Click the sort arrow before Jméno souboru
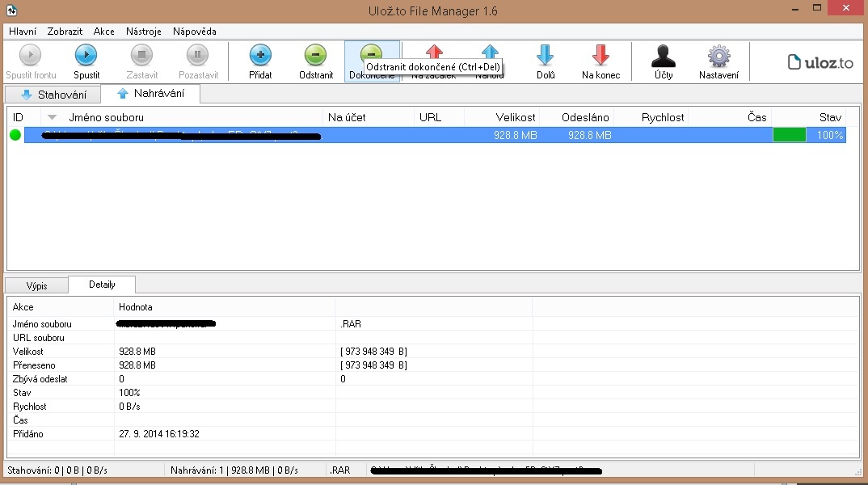The width and height of the screenshot is (868, 485). pyautogui.click(x=52, y=117)
